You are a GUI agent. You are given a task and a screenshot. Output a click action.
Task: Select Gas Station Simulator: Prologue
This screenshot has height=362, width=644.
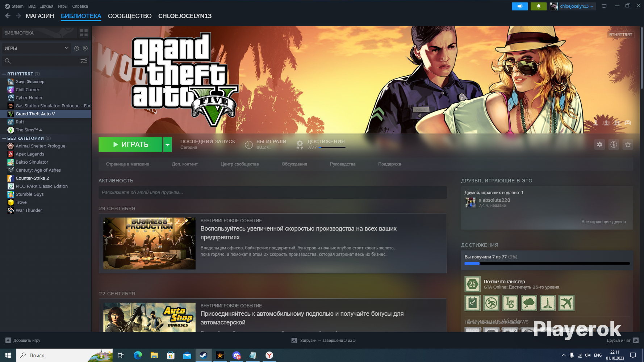46,106
